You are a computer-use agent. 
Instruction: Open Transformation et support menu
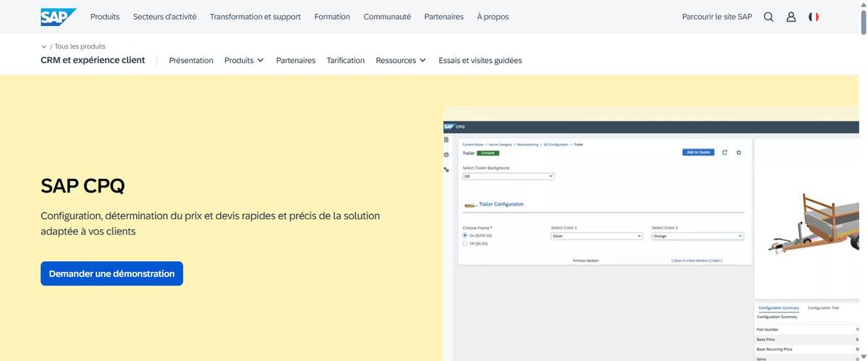coord(255,17)
